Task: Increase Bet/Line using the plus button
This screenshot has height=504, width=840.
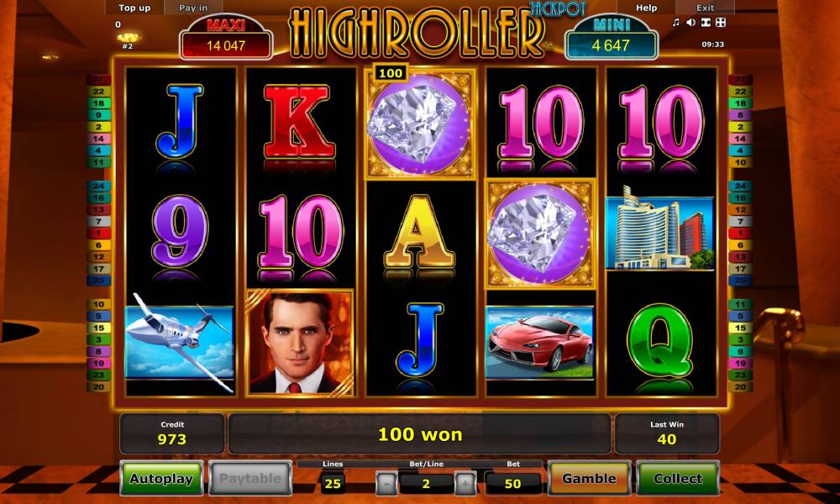Action: [465, 484]
